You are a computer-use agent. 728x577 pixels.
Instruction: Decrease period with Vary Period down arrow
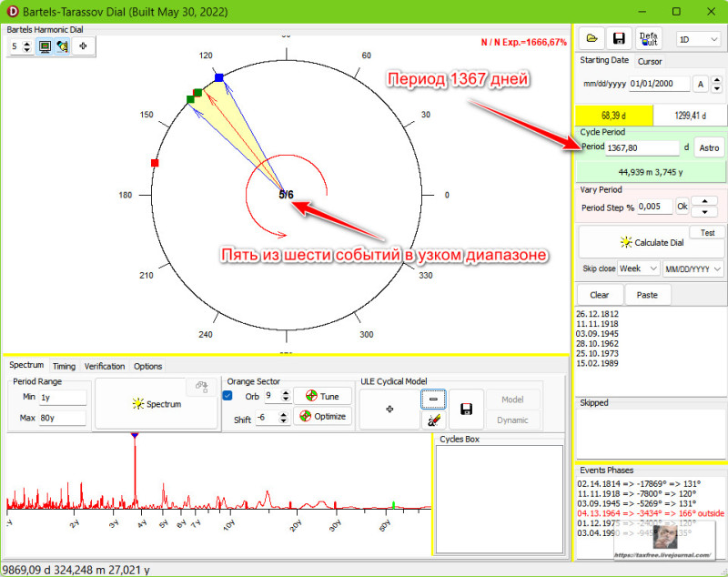[x=704, y=212]
